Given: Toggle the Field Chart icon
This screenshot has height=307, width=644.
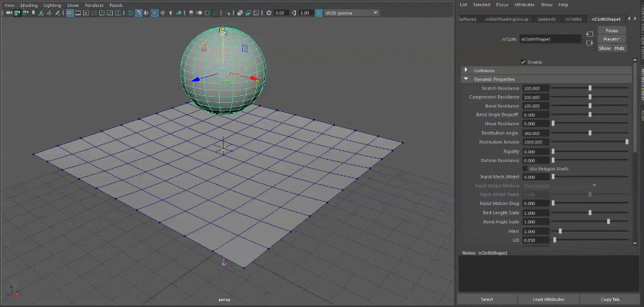Looking at the screenshot, I should 102,13.
